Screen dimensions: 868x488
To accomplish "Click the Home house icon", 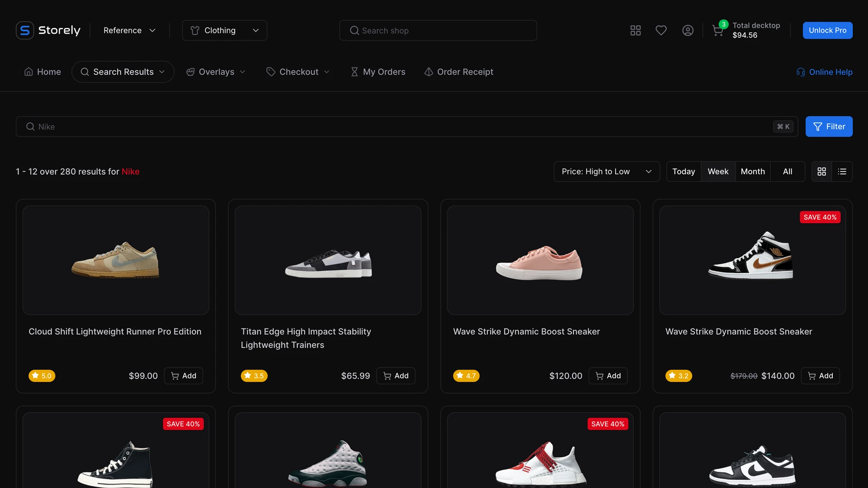I will coord(28,72).
